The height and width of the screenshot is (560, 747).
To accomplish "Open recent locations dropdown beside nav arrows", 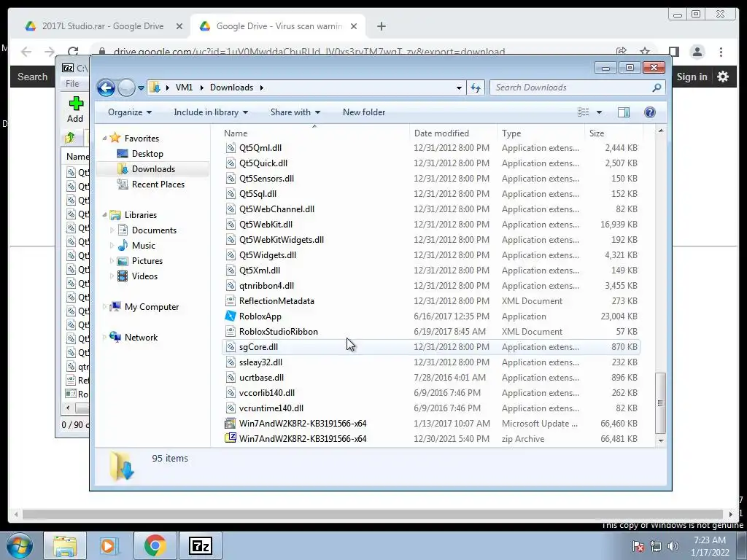I will 141,88.
